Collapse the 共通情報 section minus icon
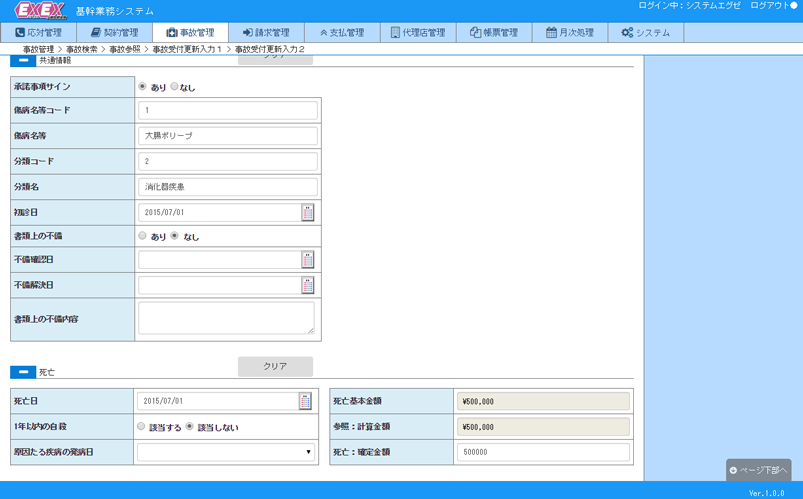 coord(23,61)
